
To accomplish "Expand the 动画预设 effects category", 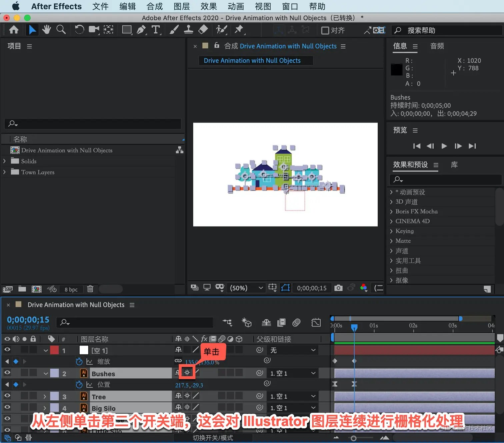I will point(391,192).
